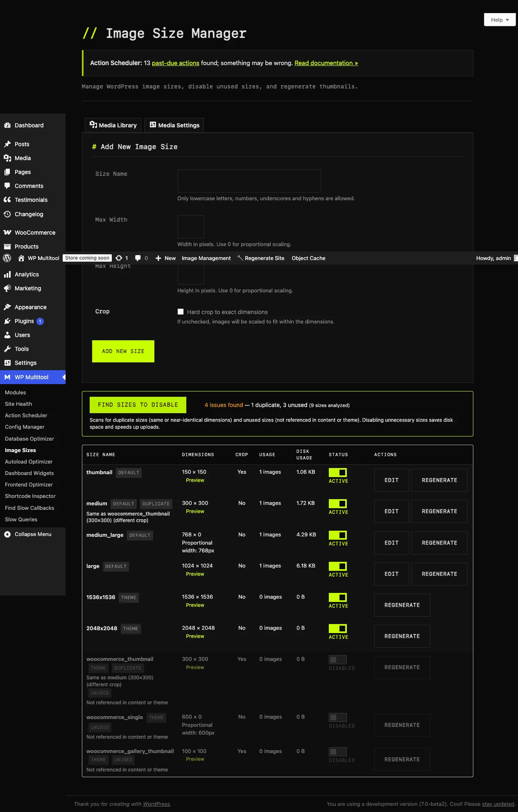Screen dimensions: 518x812
Task: Click the Max Width input field
Action: coord(191,227)
